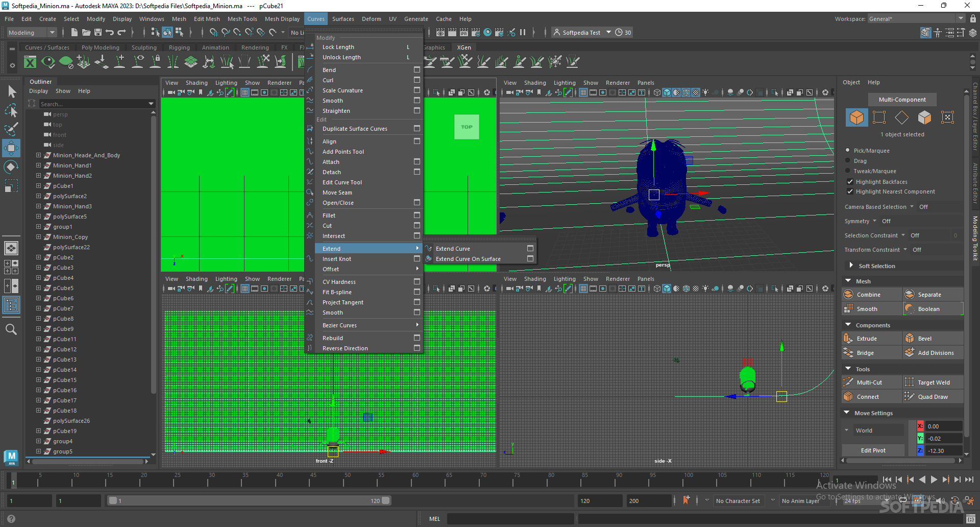Select the Pick/Marquee radio option

pos(848,150)
